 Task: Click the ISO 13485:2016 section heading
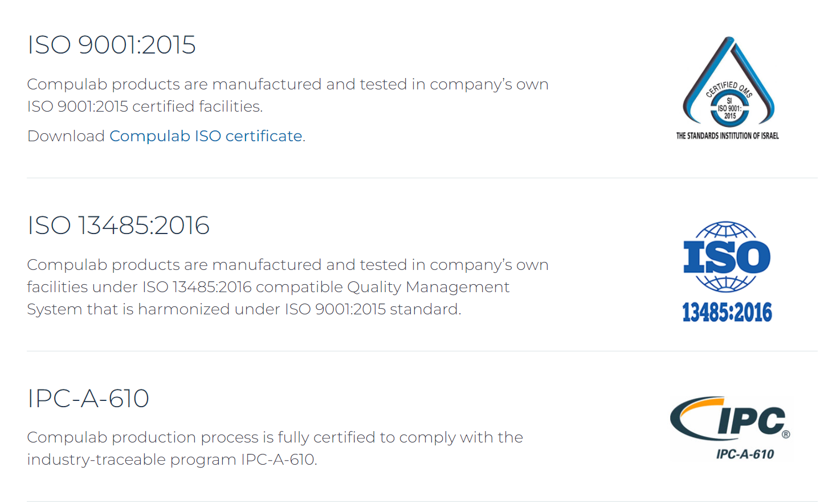click(119, 226)
